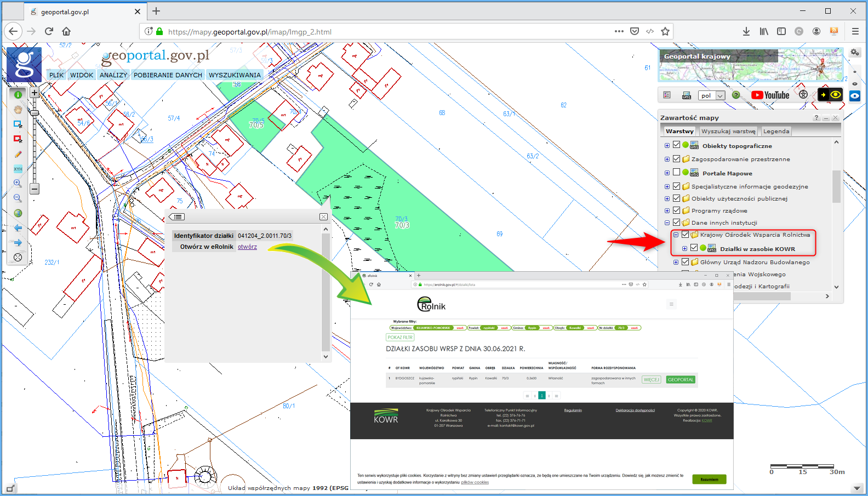Click the map zoom slider handle

(35, 113)
